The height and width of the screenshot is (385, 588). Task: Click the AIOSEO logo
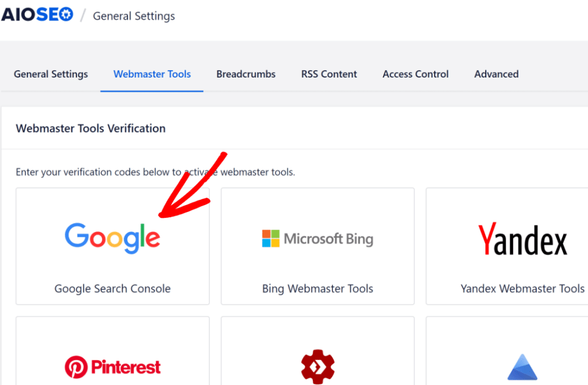pos(38,14)
